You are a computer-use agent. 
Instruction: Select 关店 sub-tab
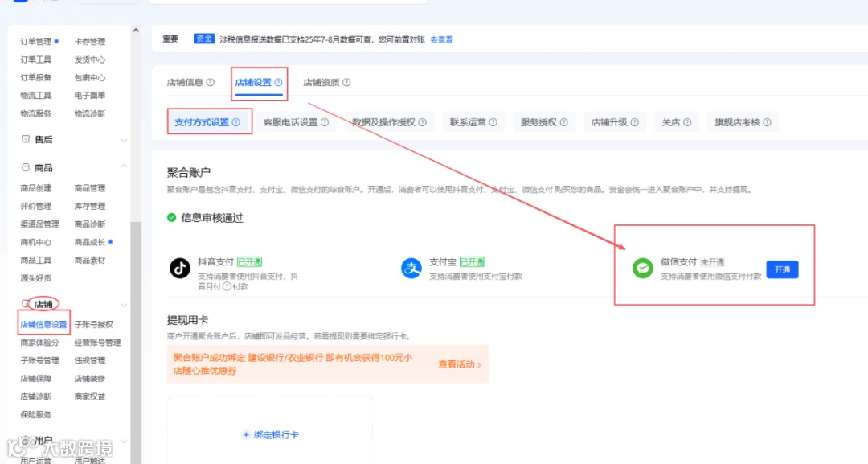point(677,122)
